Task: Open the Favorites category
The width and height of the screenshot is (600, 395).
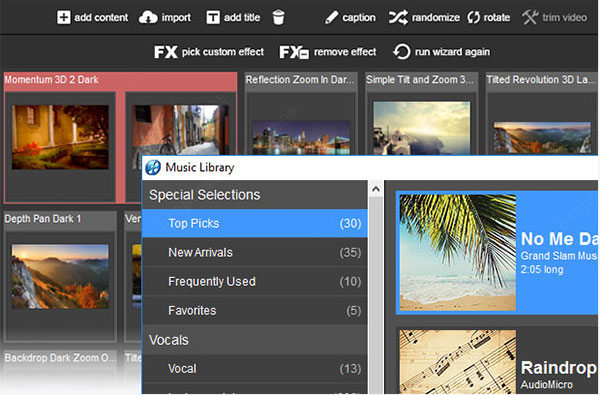Action: click(255, 310)
